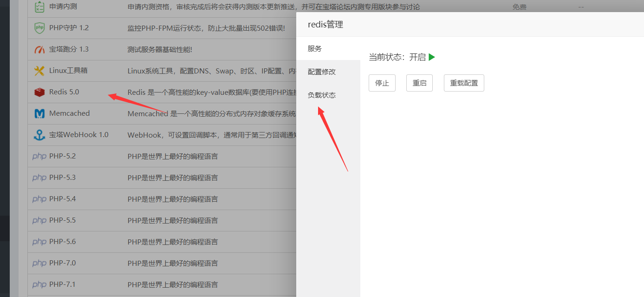Viewport: 644px width, 297px height.
Task: Switch to the 配置修改 tab
Action: coord(328,72)
